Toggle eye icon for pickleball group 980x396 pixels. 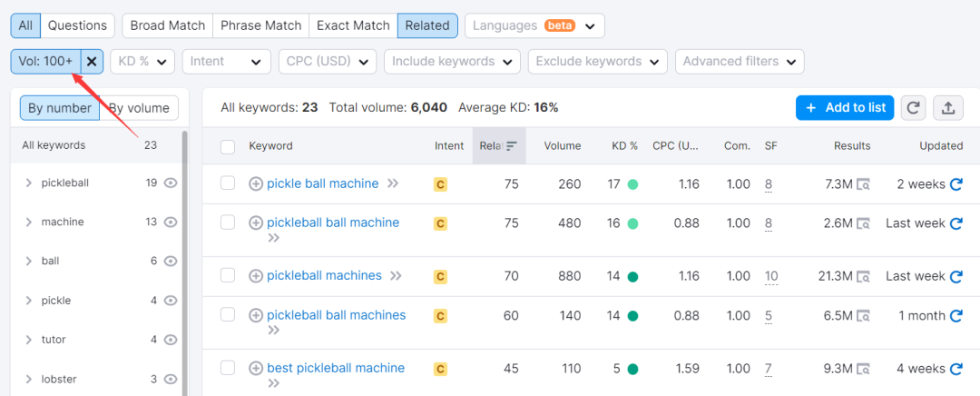tap(171, 183)
